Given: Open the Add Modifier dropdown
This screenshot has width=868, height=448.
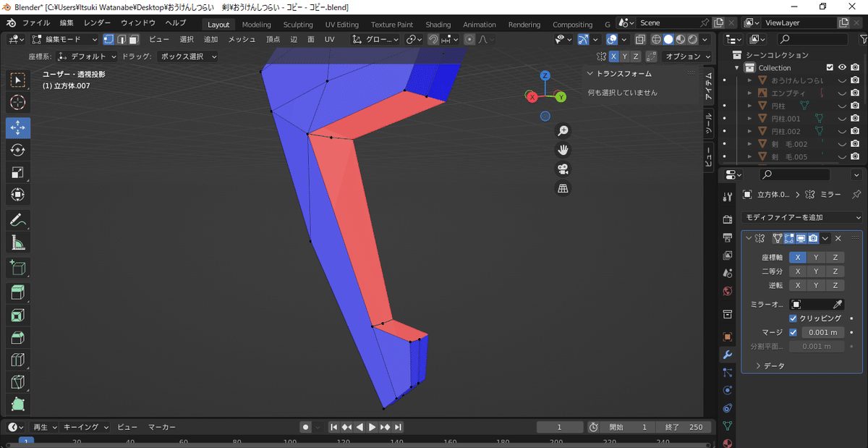Looking at the screenshot, I should pos(803,217).
